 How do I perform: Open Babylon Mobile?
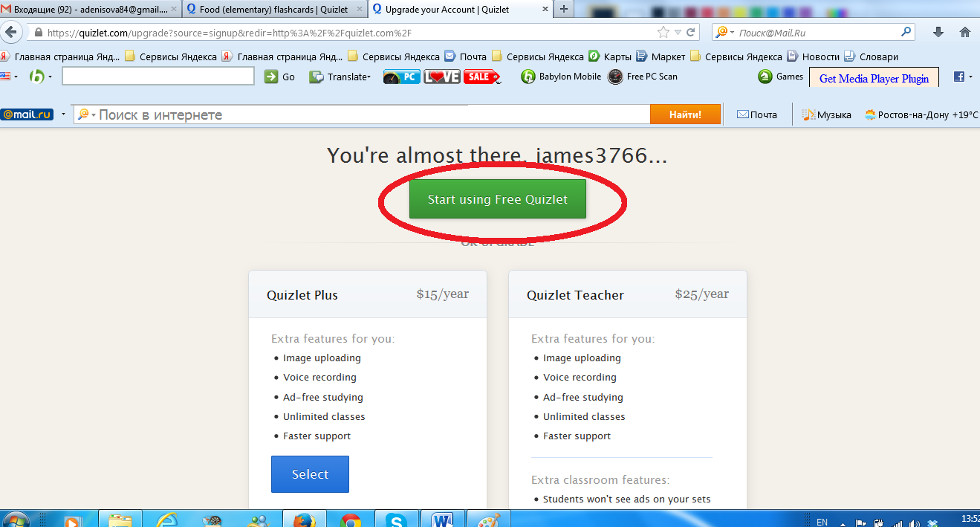(x=562, y=77)
